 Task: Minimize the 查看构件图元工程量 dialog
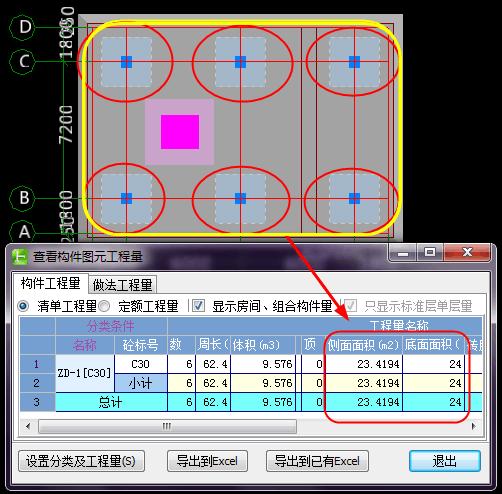click(403, 253)
